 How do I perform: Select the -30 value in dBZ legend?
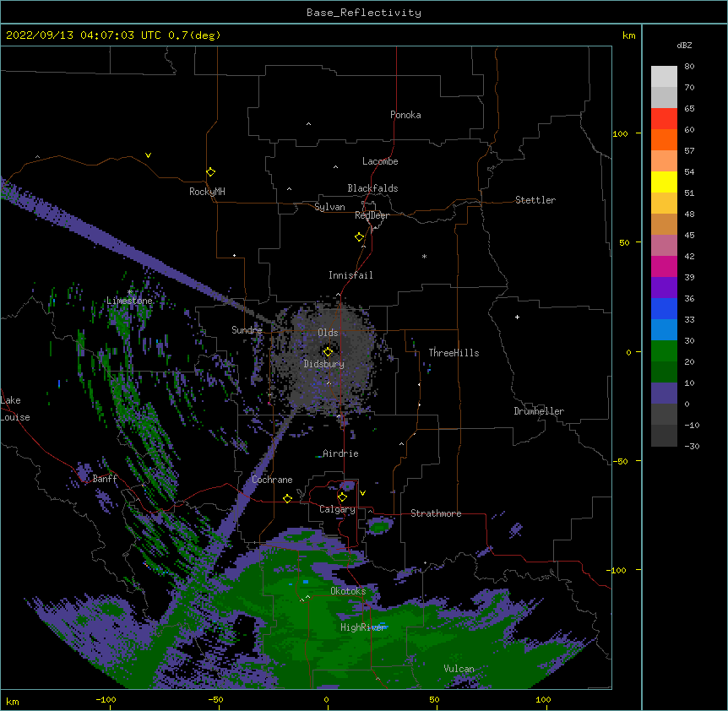(x=692, y=446)
